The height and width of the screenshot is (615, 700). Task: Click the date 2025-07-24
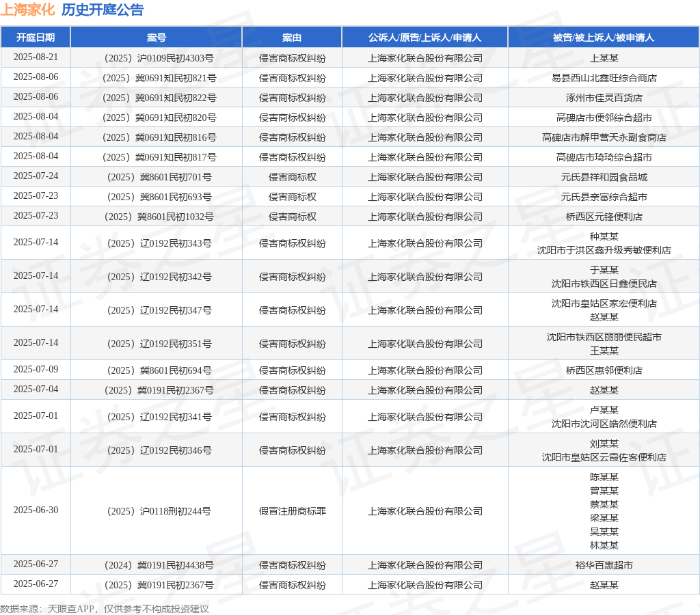(x=36, y=176)
